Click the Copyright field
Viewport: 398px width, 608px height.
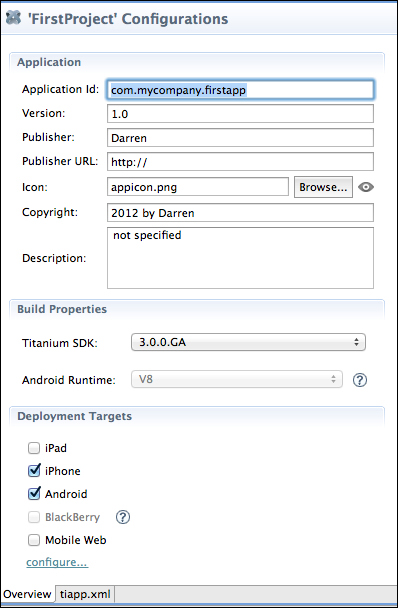(x=240, y=212)
